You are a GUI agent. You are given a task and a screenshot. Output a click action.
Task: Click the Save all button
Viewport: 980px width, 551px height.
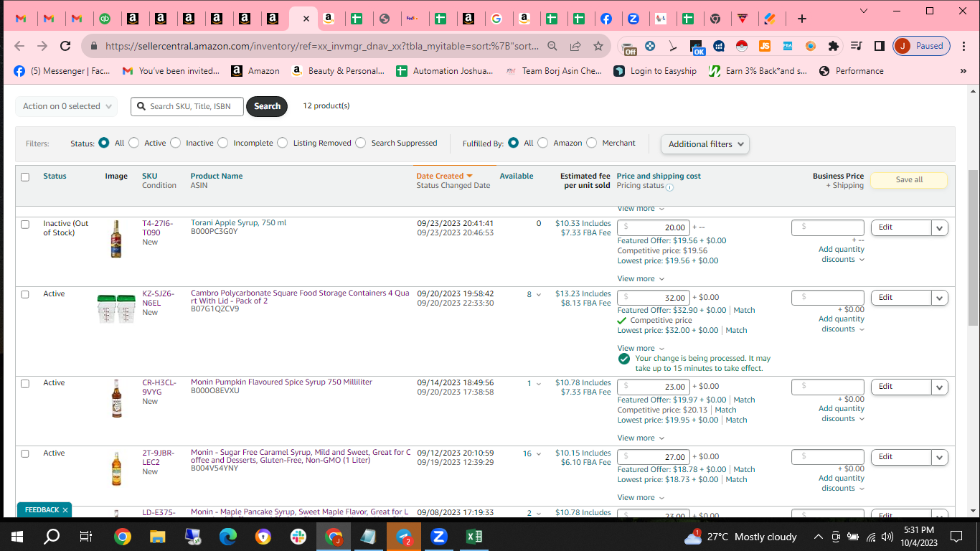pos(909,180)
